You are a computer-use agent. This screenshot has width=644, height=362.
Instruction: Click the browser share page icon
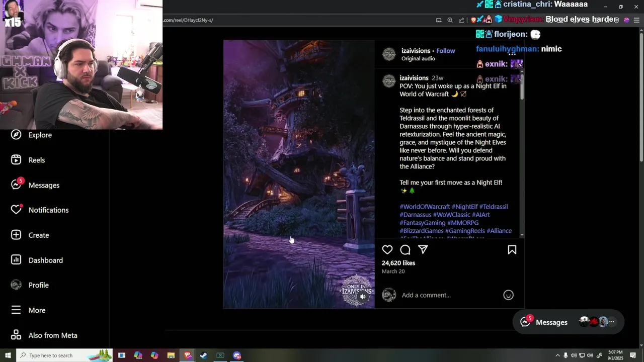[461, 20]
